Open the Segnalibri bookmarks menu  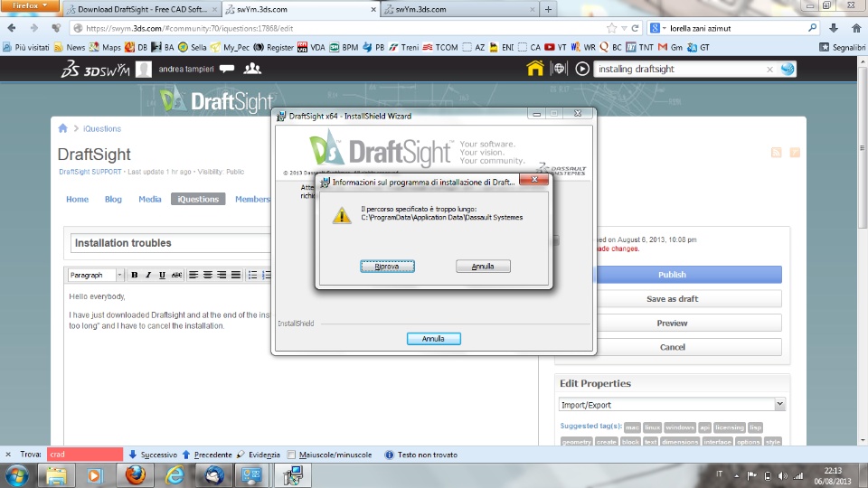pyautogui.click(x=842, y=47)
